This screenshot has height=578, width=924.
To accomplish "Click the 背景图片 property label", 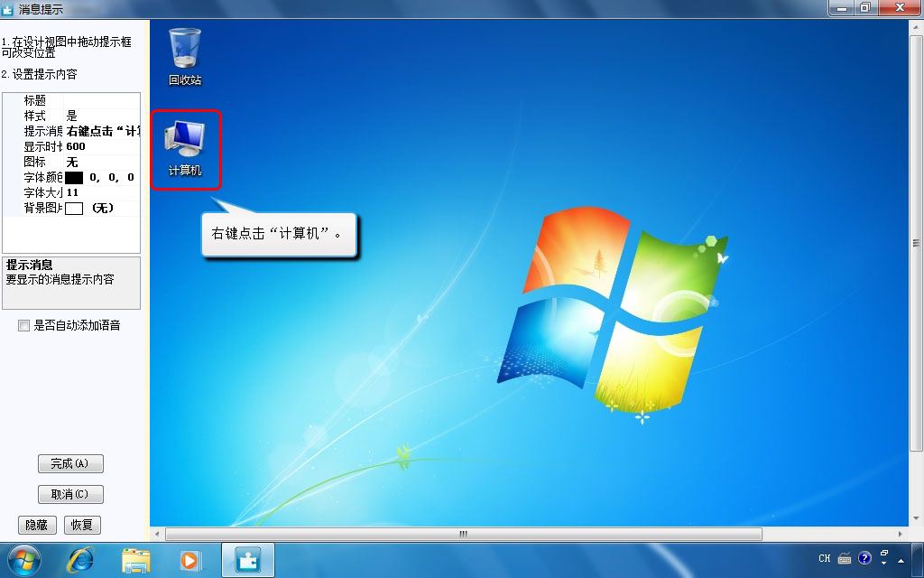I will coord(43,208).
